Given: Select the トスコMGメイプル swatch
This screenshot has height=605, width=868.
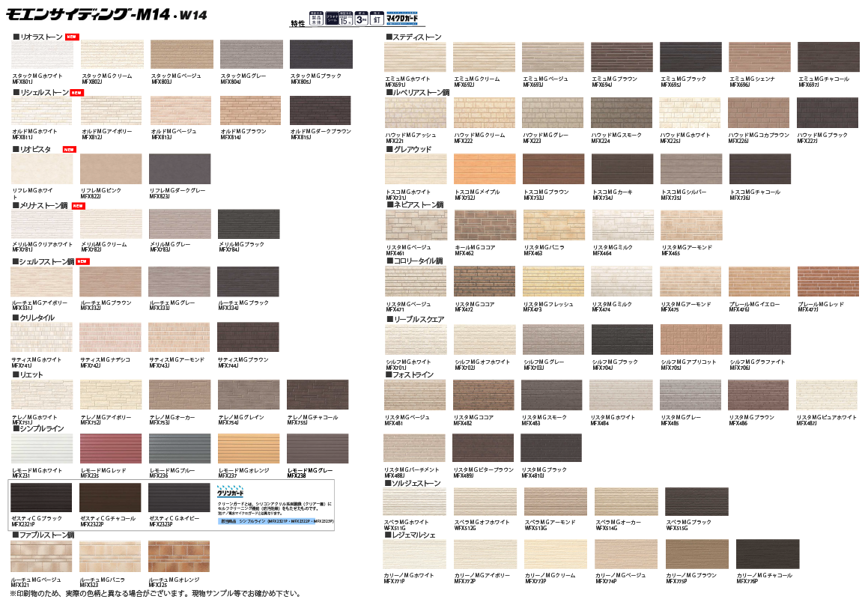Looking at the screenshot, I should (x=485, y=168).
